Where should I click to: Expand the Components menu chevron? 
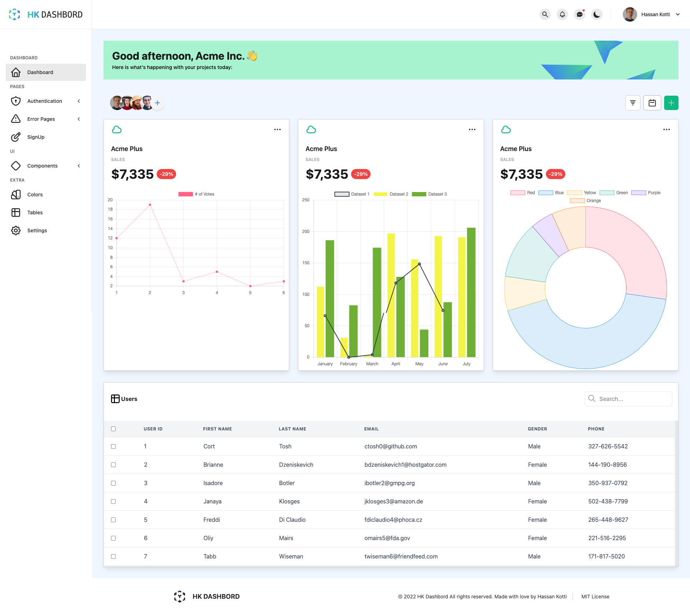(x=79, y=166)
